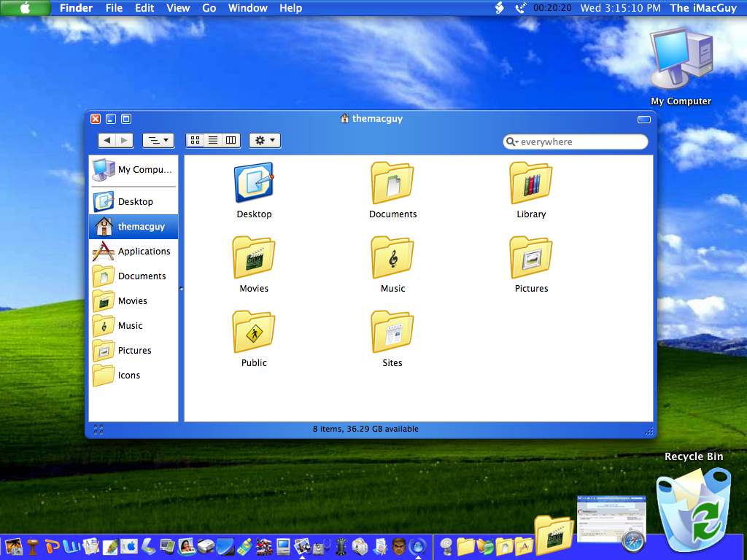Switch to column view
Image resolution: width=747 pixels, height=560 pixels.
231,140
